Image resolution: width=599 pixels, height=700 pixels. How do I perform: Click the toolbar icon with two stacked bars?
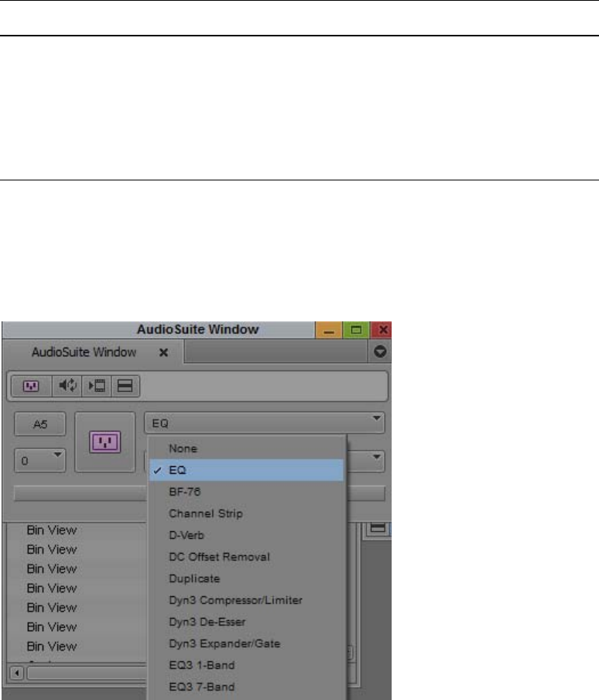[125, 386]
